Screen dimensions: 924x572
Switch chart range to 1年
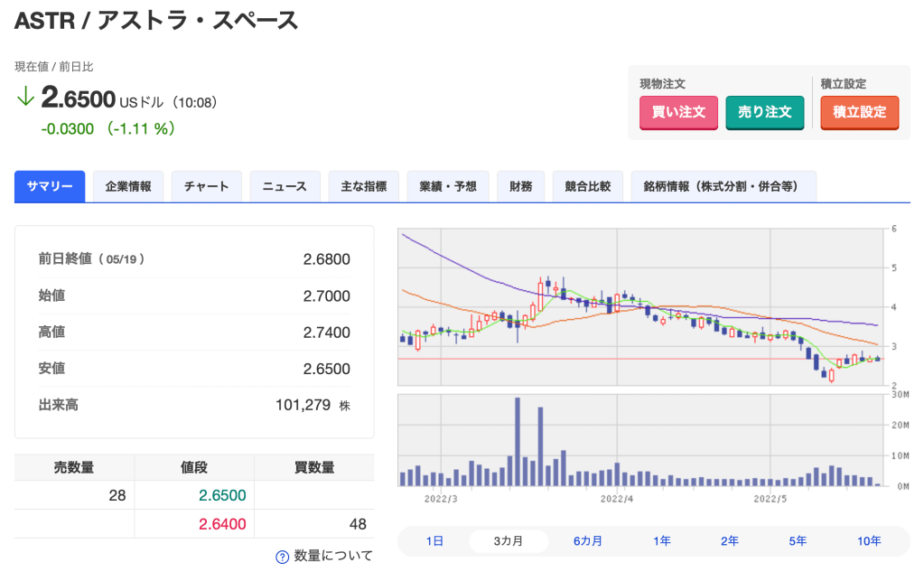click(x=662, y=541)
